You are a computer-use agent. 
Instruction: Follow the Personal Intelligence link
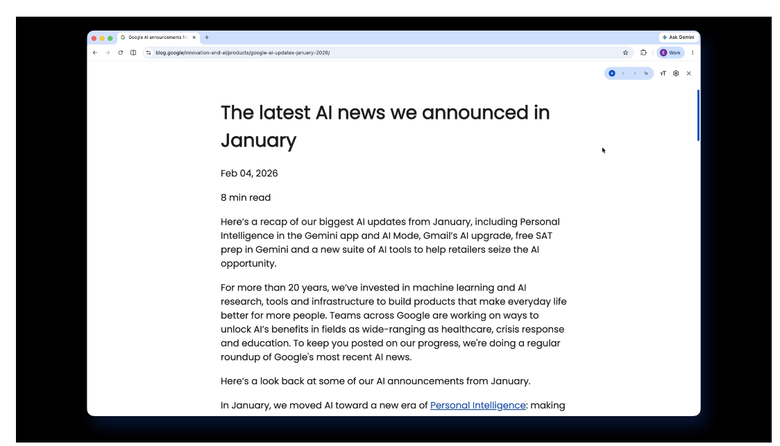point(478,405)
